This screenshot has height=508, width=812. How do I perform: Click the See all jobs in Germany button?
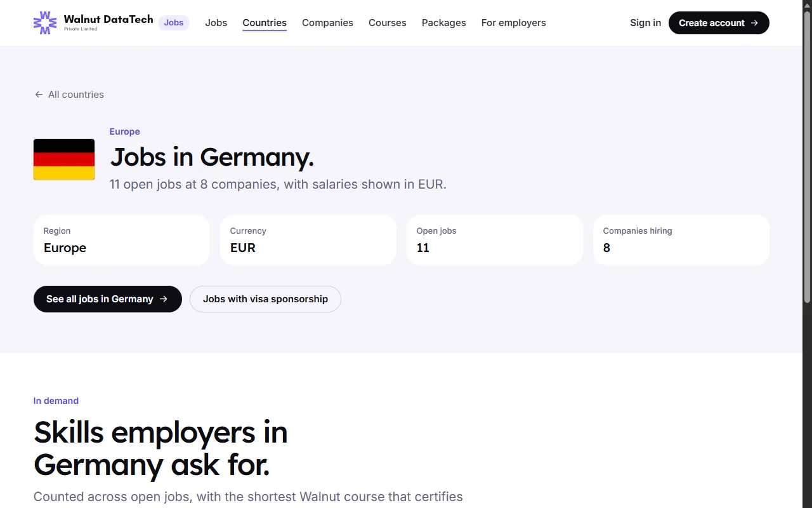[108, 299]
